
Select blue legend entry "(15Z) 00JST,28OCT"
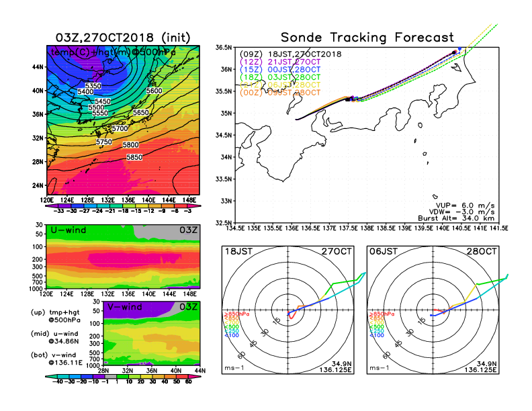pyautogui.click(x=280, y=70)
